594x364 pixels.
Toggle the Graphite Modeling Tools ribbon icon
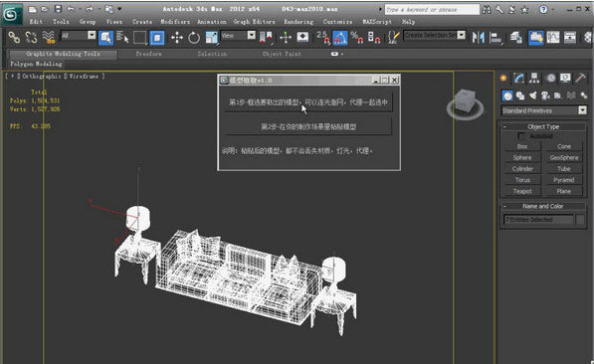point(535,37)
